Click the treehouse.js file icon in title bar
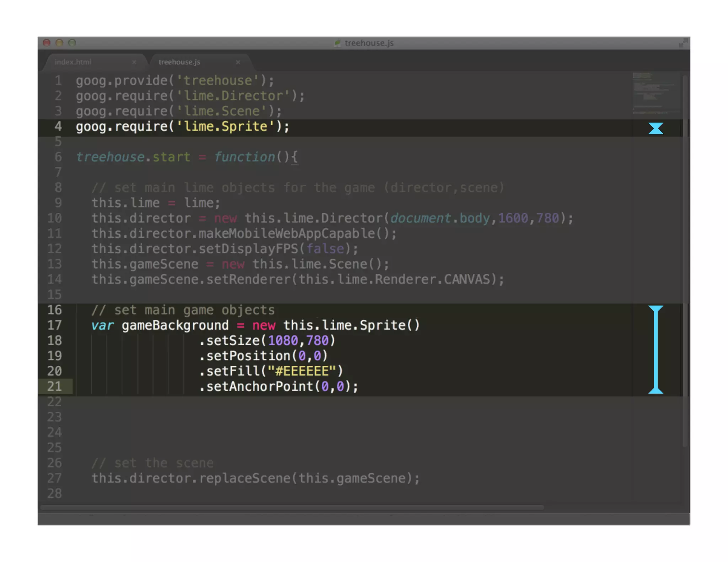 pyautogui.click(x=337, y=43)
